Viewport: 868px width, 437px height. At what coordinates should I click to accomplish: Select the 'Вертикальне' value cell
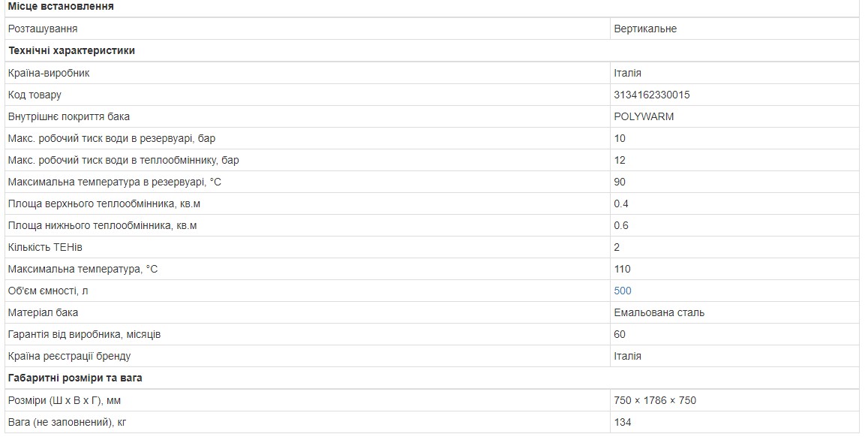pyautogui.click(x=644, y=29)
